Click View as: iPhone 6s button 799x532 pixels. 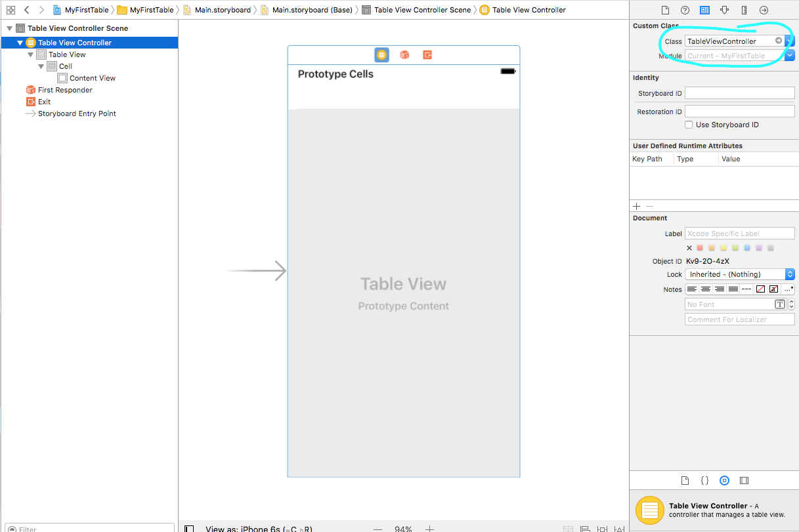[x=259, y=529]
